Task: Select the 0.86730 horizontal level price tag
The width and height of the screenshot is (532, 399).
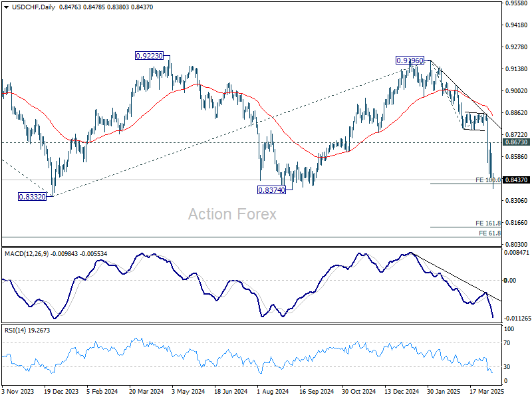Action: point(517,142)
